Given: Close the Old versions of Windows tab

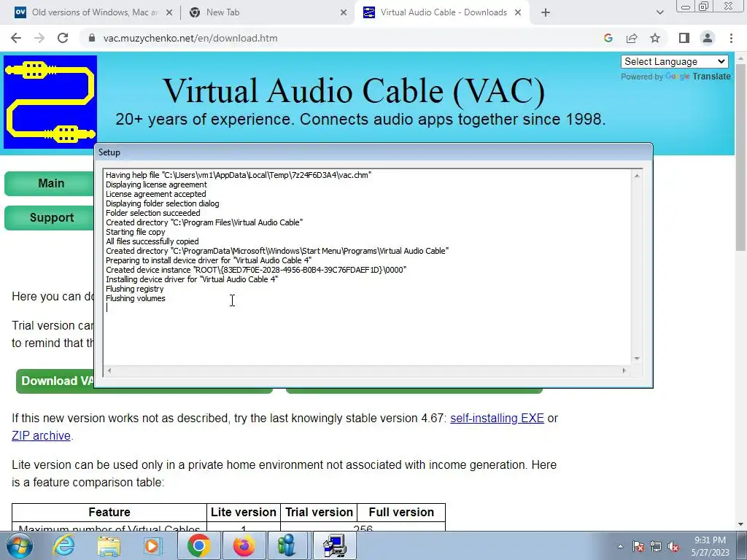Looking at the screenshot, I should [x=169, y=13].
